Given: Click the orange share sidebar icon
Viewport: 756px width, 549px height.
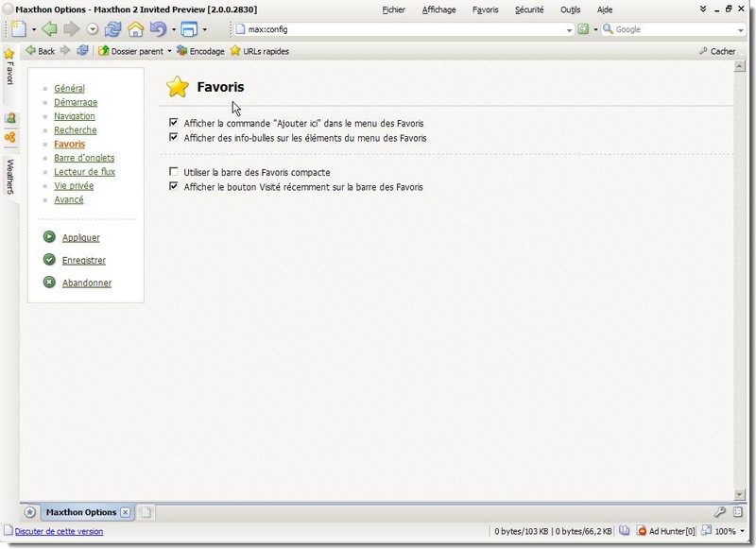Looking at the screenshot, I should (x=9, y=137).
